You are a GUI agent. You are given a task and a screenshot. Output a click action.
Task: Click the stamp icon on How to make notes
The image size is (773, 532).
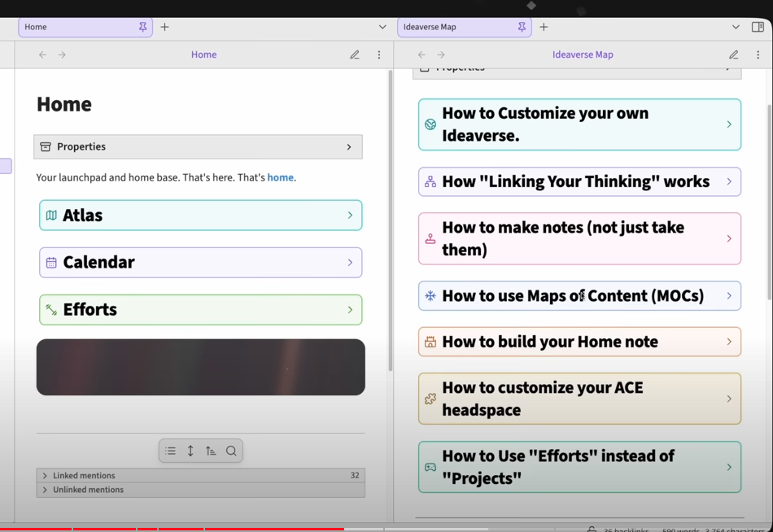(x=430, y=238)
